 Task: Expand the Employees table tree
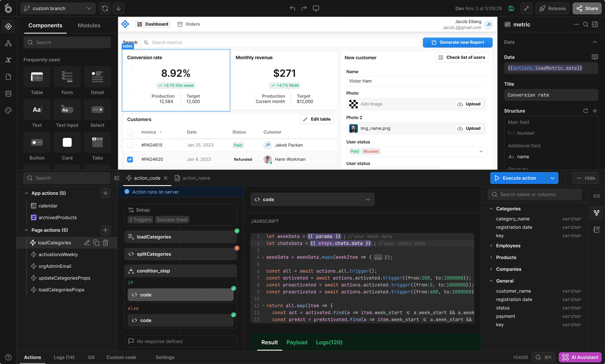point(491,246)
